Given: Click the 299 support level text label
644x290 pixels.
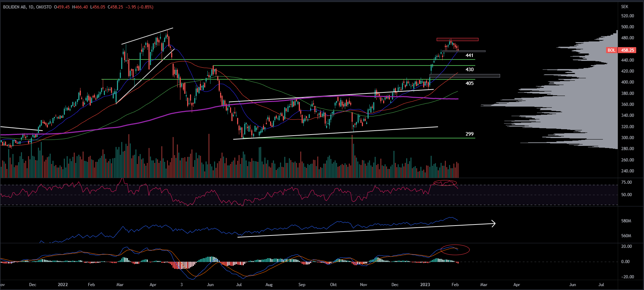Looking at the screenshot, I should [x=469, y=134].
